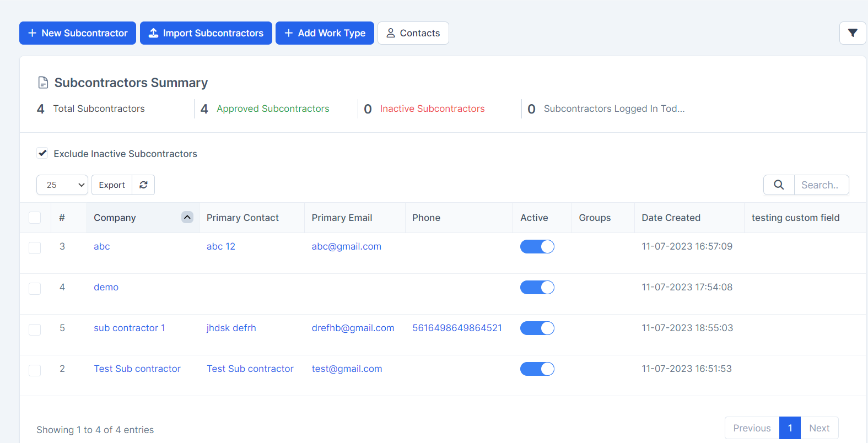Click the Search input field
868x443 pixels.
pos(821,185)
